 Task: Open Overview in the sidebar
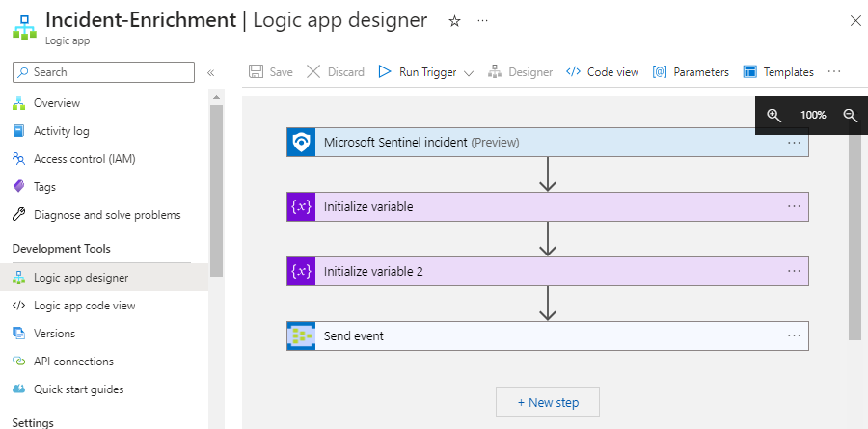57,103
